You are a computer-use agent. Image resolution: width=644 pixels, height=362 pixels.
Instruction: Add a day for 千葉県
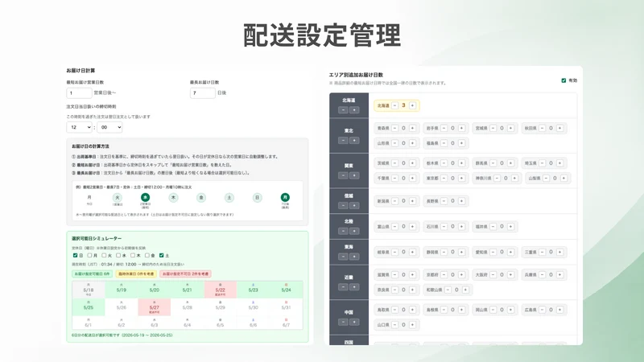(x=412, y=178)
